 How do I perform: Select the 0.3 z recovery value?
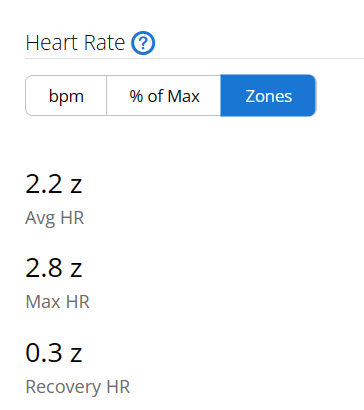[x=54, y=353]
